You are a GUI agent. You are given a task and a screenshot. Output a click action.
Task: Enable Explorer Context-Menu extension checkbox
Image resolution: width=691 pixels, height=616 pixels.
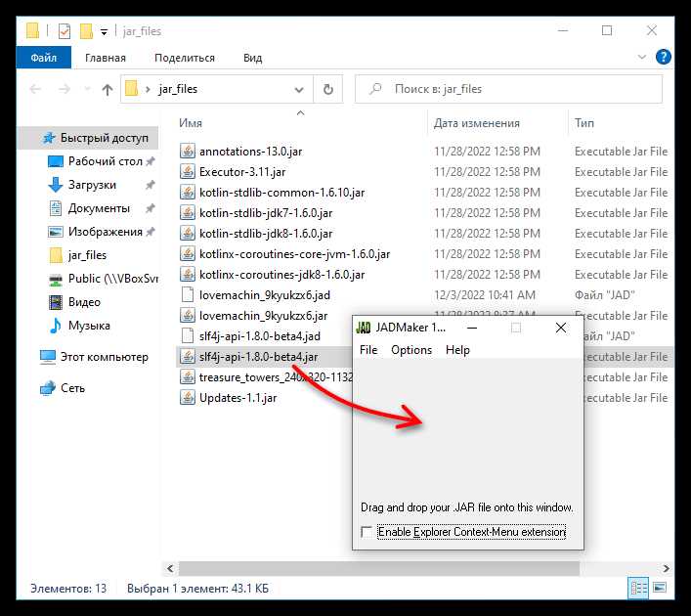tap(367, 532)
